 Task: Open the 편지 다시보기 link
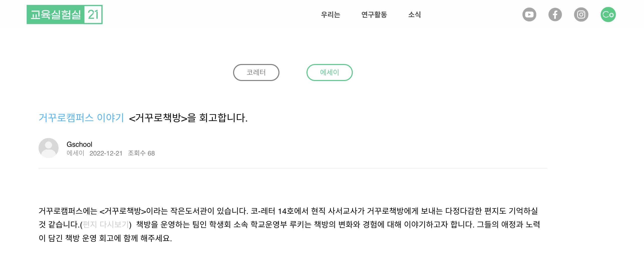point(106,224)
